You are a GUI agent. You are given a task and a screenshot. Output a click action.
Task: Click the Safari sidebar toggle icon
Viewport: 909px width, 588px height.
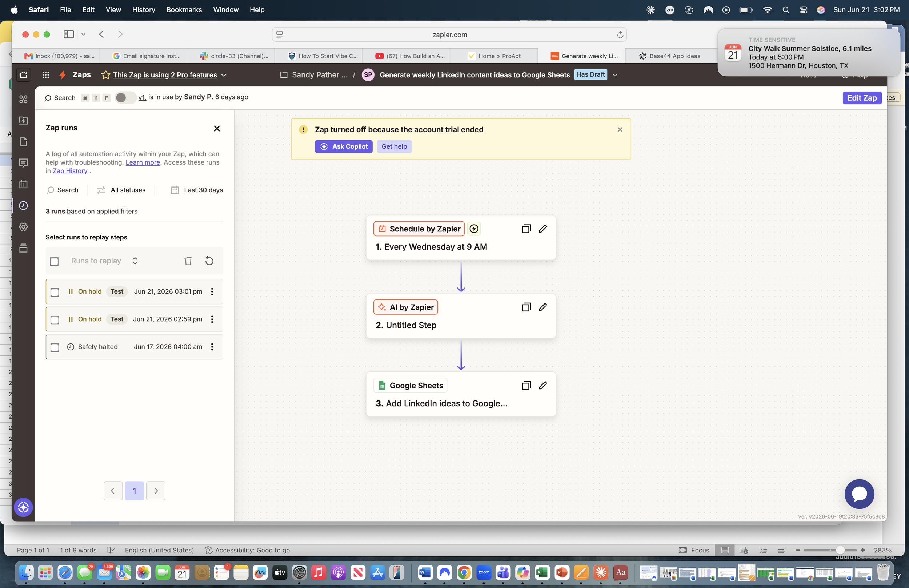pos(69,35)
